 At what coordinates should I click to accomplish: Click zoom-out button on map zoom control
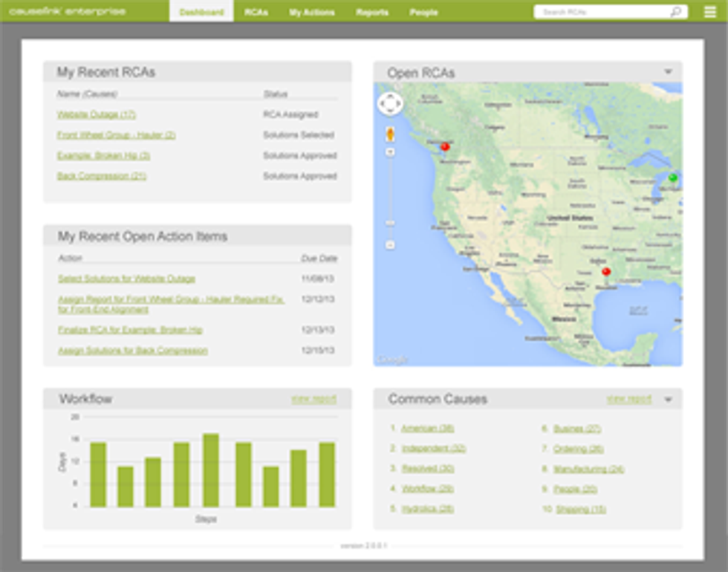click(390, 243)
